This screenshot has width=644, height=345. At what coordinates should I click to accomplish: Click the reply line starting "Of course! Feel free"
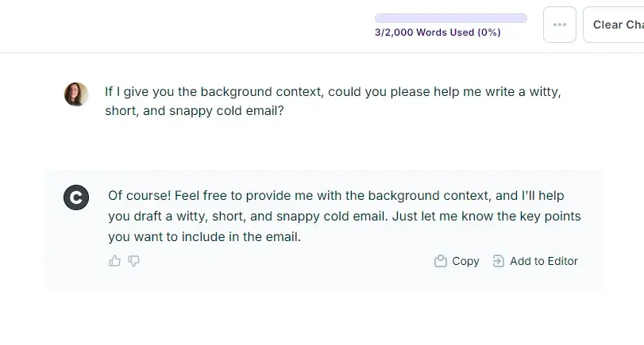(336, 195)
